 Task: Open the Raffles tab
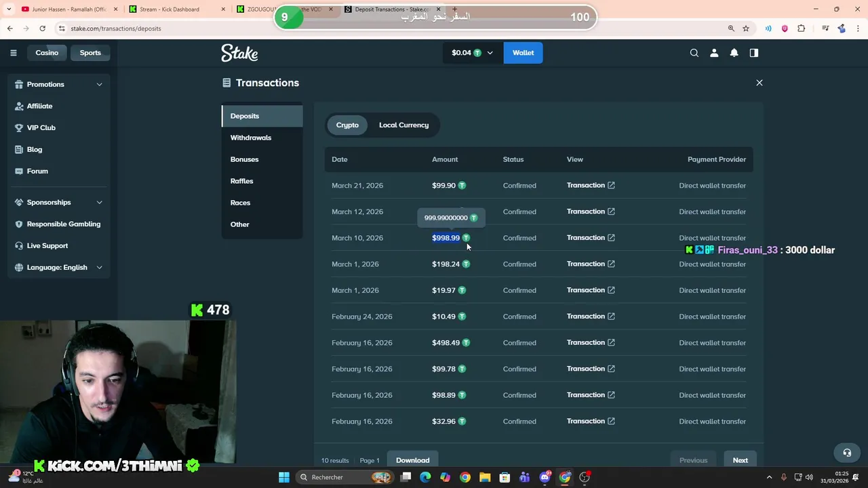262,181
